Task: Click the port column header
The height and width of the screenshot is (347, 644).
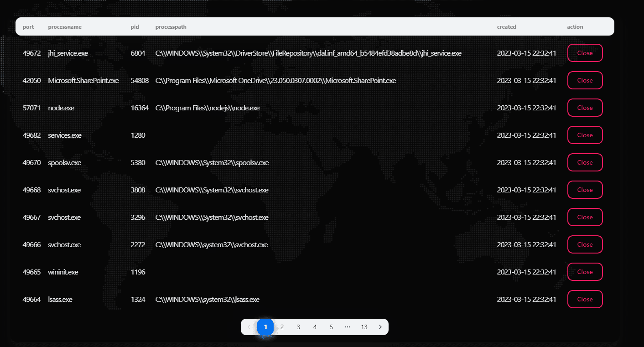Action: (x=28, y=27)
